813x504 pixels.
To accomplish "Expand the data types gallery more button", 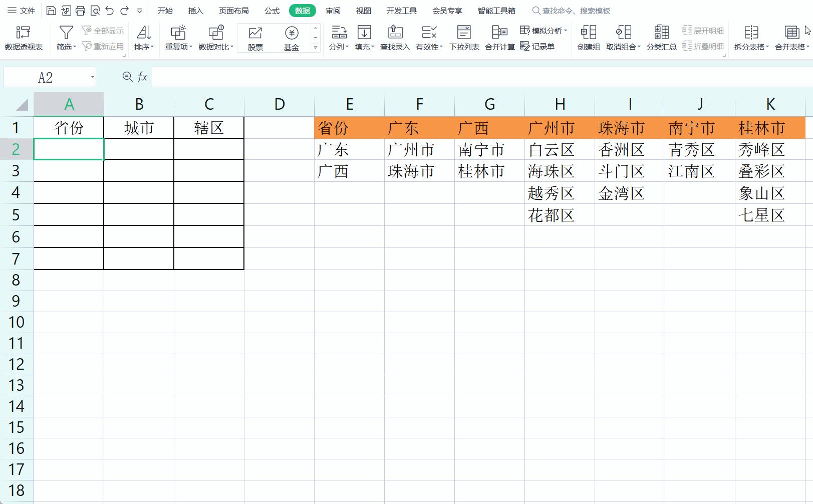I will coord(316,47).
